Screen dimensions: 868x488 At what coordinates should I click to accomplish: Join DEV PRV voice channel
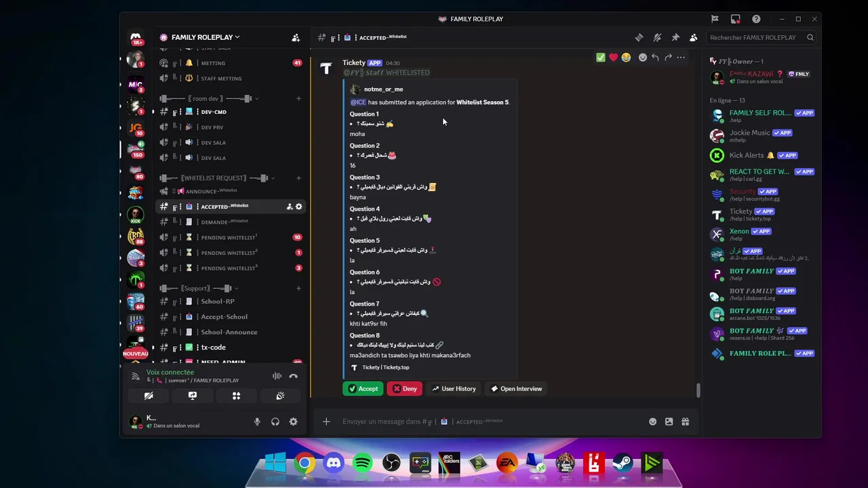click(x=231, y=127)
